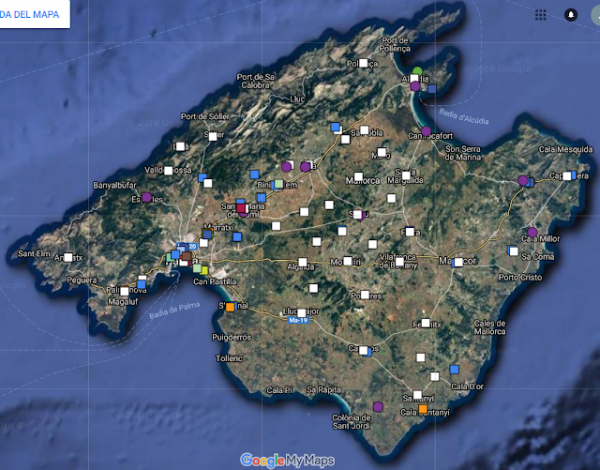
Task: Select purple marker above Colònia de Sant Jordi
Action: (x=378, y=406)
